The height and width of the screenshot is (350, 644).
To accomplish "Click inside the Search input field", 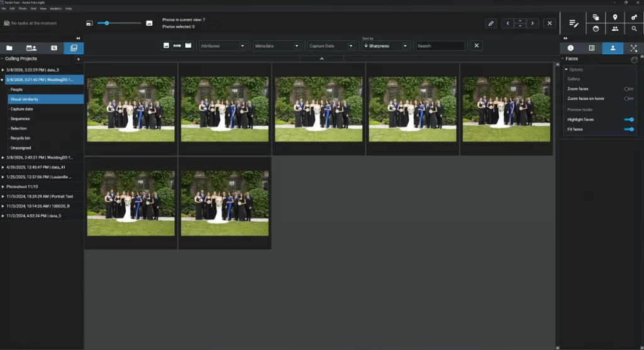I will pos(440,46).
